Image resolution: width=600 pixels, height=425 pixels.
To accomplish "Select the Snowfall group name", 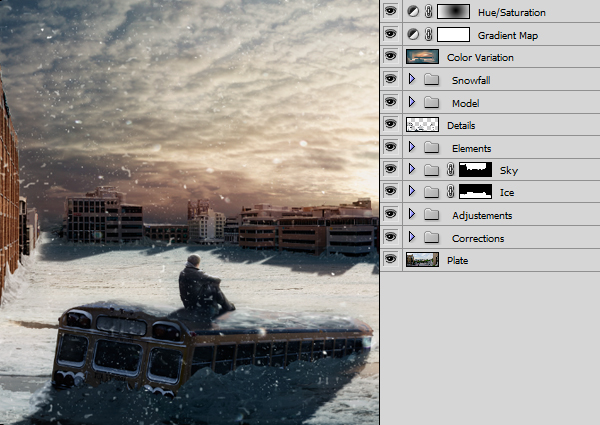I will point(471,80).
